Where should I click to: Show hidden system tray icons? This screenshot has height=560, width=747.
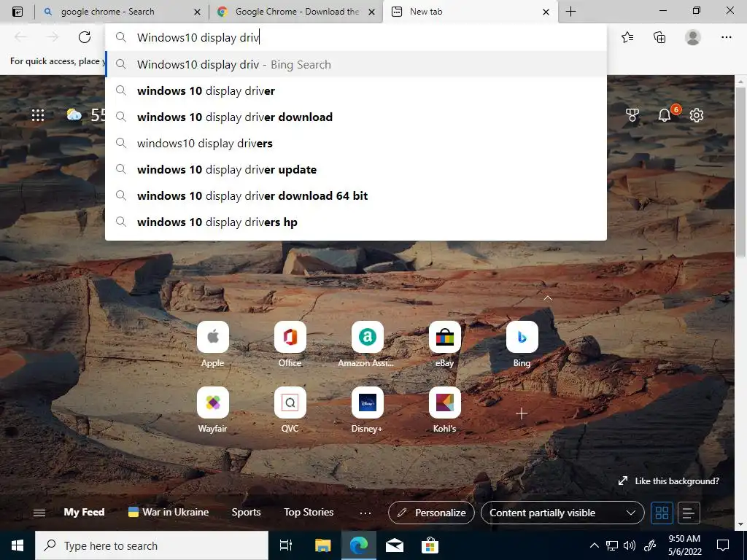[x=594, y=545]
